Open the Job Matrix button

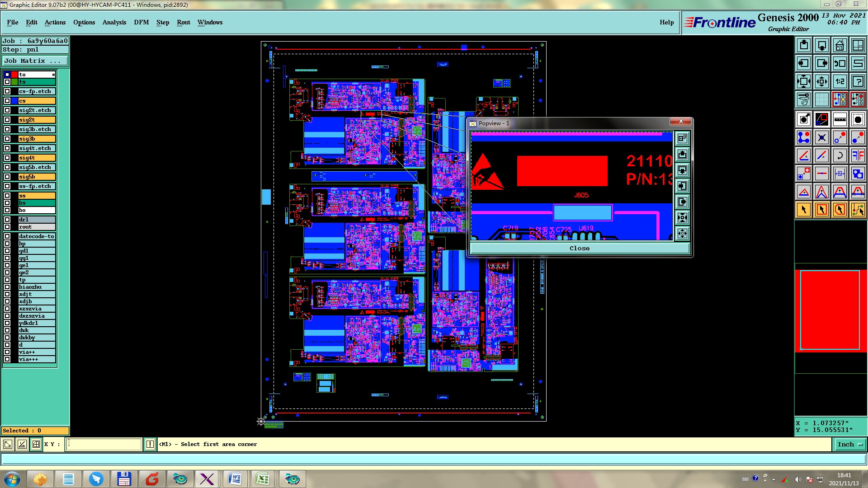tap(35, 61)
